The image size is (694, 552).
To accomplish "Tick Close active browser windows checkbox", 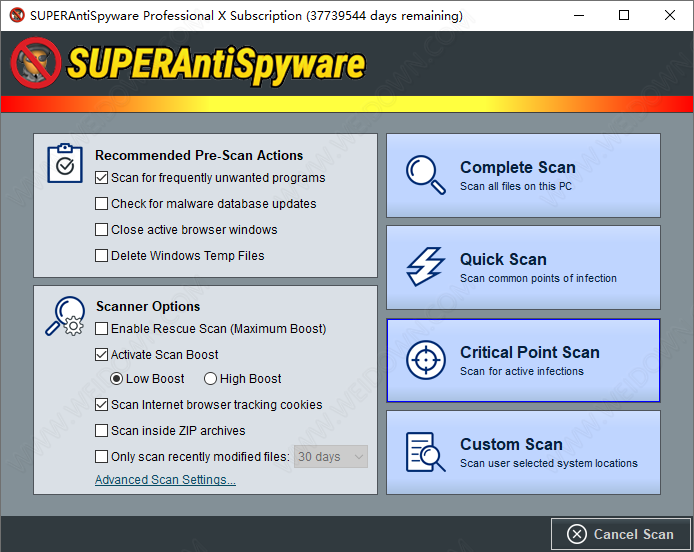I will coord(101,230).
